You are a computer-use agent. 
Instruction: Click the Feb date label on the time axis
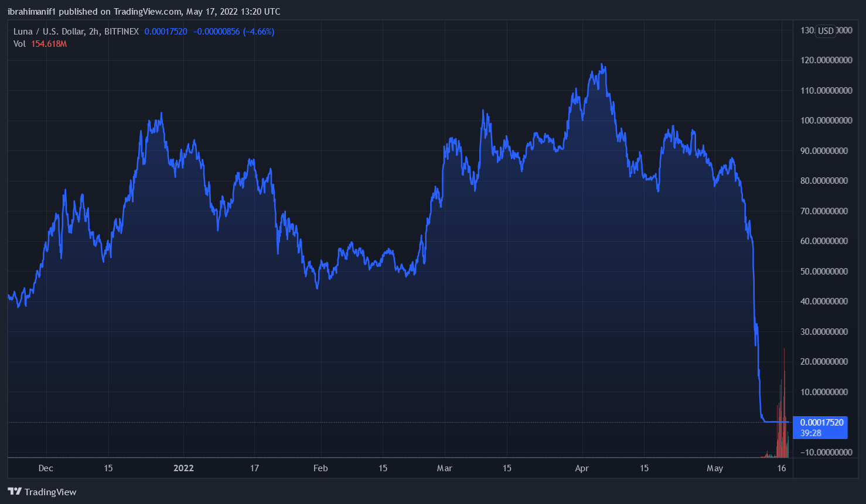coord(321,468)
